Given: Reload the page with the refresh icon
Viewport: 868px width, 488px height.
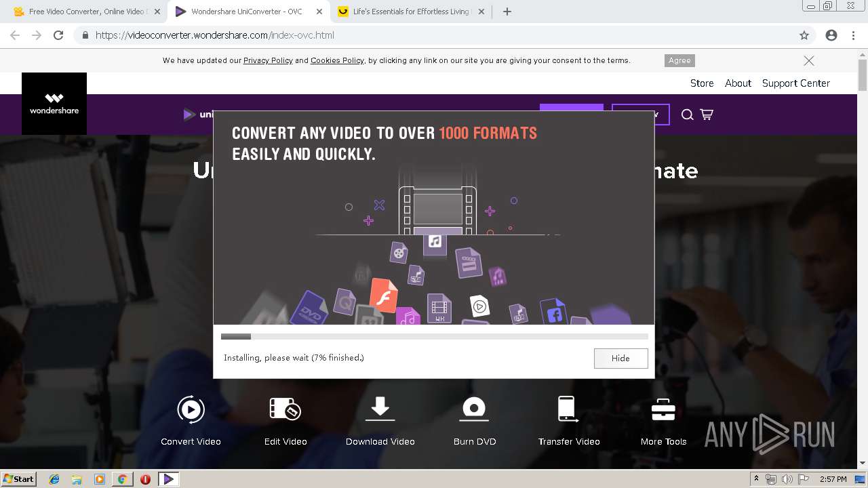Looking at the screenshot, I should click(x=58, y=35).
